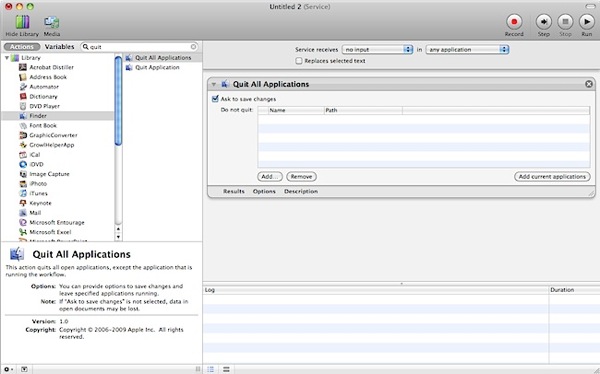This screenshot has width=600, height=374.
Task: Open the Media browser icon
Action: [x=51, y=23]
